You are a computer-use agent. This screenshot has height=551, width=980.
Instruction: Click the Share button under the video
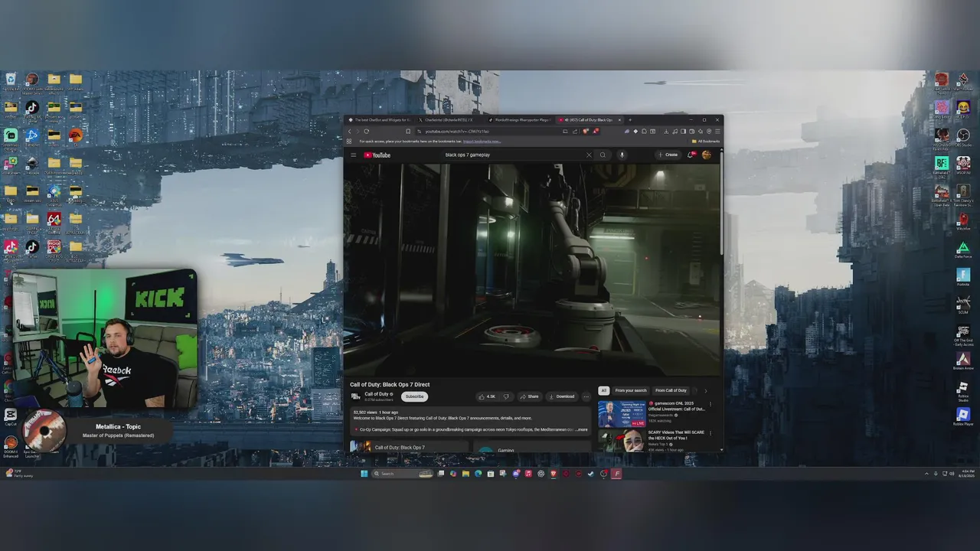(529, 396)
